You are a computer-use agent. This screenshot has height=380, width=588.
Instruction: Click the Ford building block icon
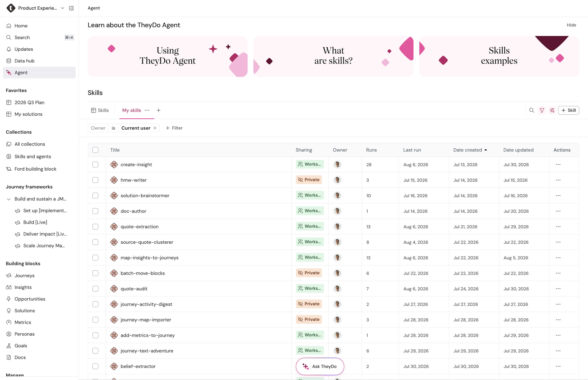tap(9, 169)
